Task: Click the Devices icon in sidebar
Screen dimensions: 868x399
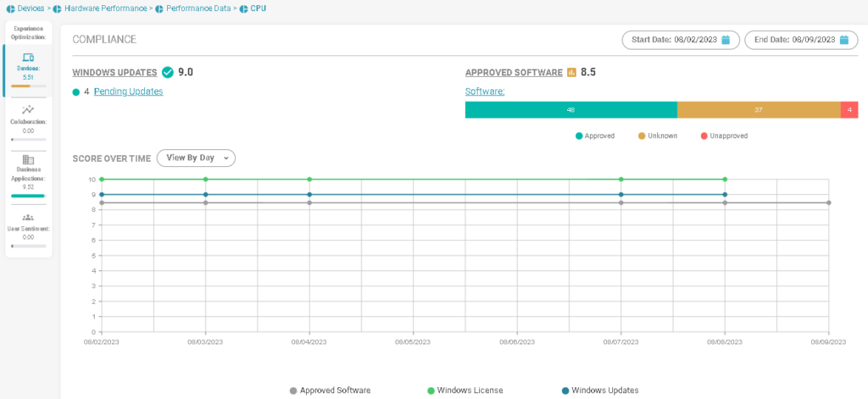Action: (x=28, y=58)
